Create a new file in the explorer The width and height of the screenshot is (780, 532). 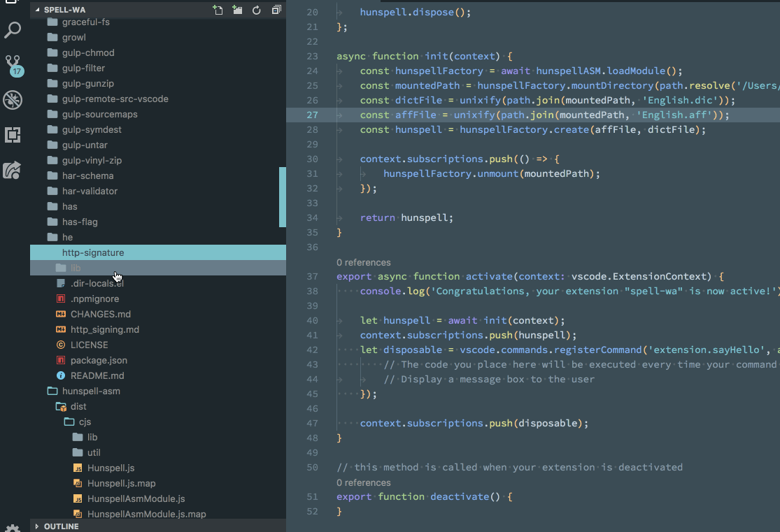point(217,9)
